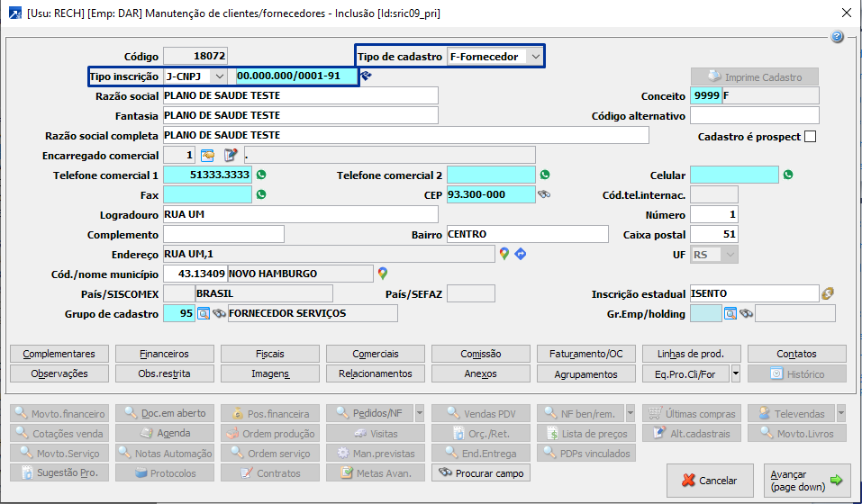Open the Financeiros section
Image resolution: width=862 pixels, height=504 pixels.
[164, 354]
